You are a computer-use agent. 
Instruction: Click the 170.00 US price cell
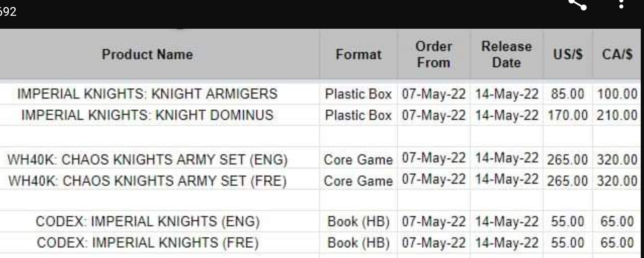(567, 115)
